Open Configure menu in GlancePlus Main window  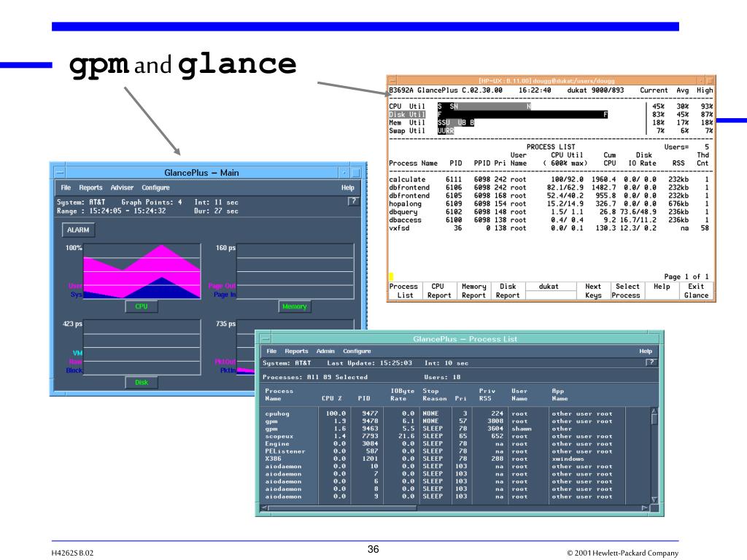pyautogui.click(x=155, y=187)
